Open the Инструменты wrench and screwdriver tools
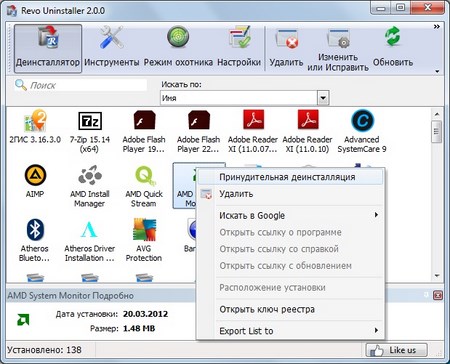The width and height of the screenshot is (450, 364). click(112, 48)
